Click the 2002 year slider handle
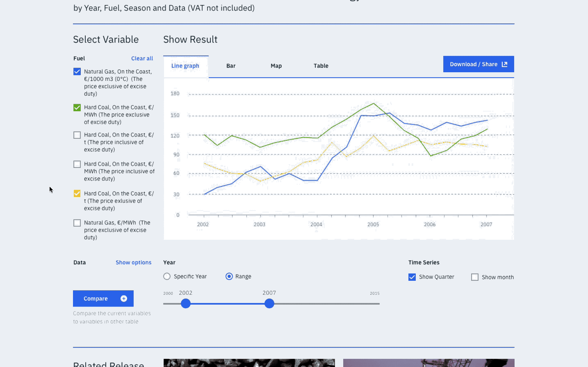Image resolution: width=588 pixels, height=367 pixels. (186, 303)
